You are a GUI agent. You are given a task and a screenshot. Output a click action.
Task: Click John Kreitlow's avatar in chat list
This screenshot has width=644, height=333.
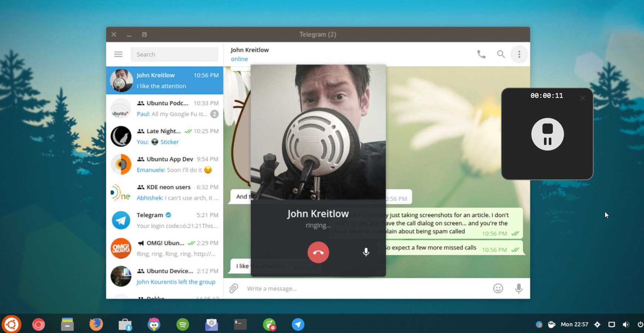[x=121, y=80]
